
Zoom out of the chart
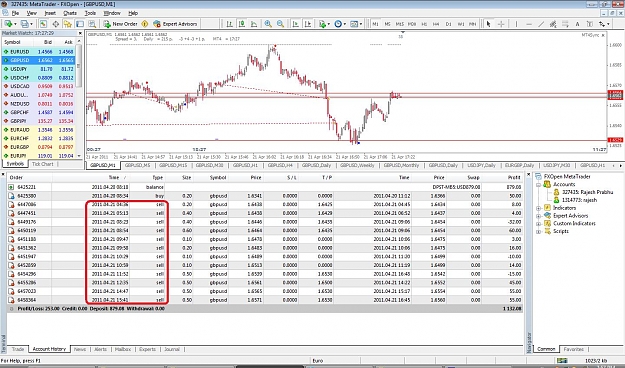tap(280, 24)
